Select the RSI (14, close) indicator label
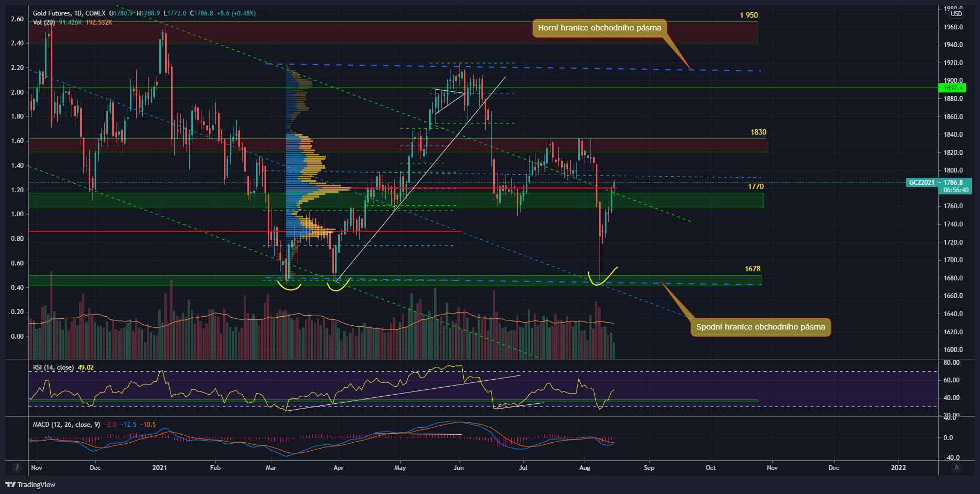 tap(53, 367)
